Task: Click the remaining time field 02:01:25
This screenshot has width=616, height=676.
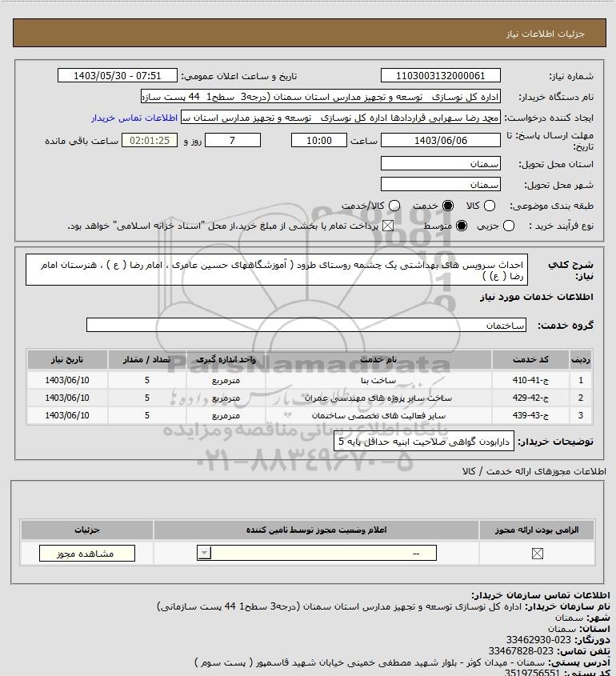Action: (150, 141)
